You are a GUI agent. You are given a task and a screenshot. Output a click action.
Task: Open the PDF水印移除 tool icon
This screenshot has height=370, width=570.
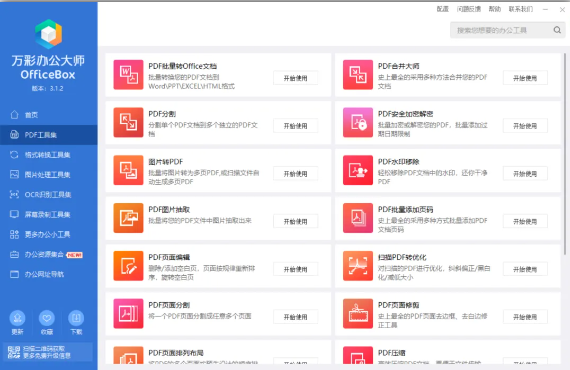click(x=358, y=170)
